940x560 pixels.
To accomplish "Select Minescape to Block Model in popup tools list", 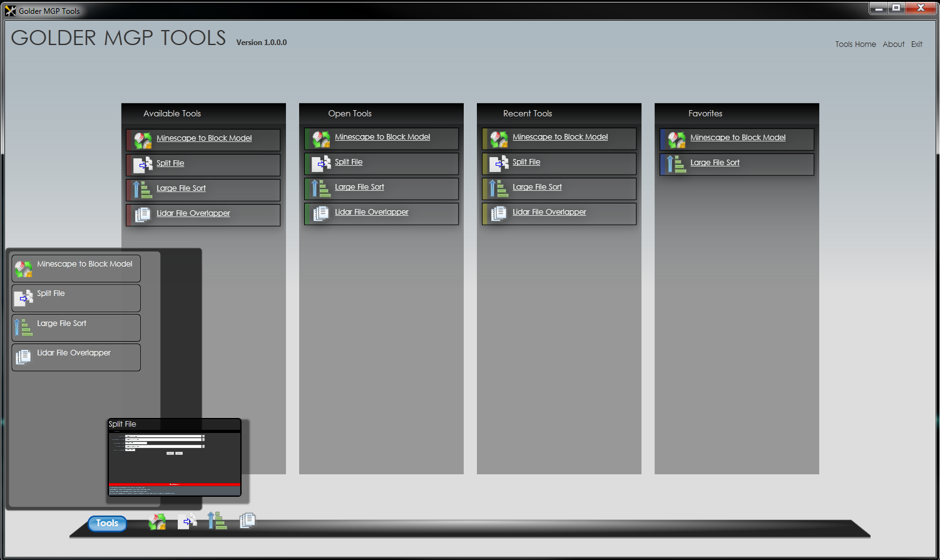I will click(x=76, y=268).
